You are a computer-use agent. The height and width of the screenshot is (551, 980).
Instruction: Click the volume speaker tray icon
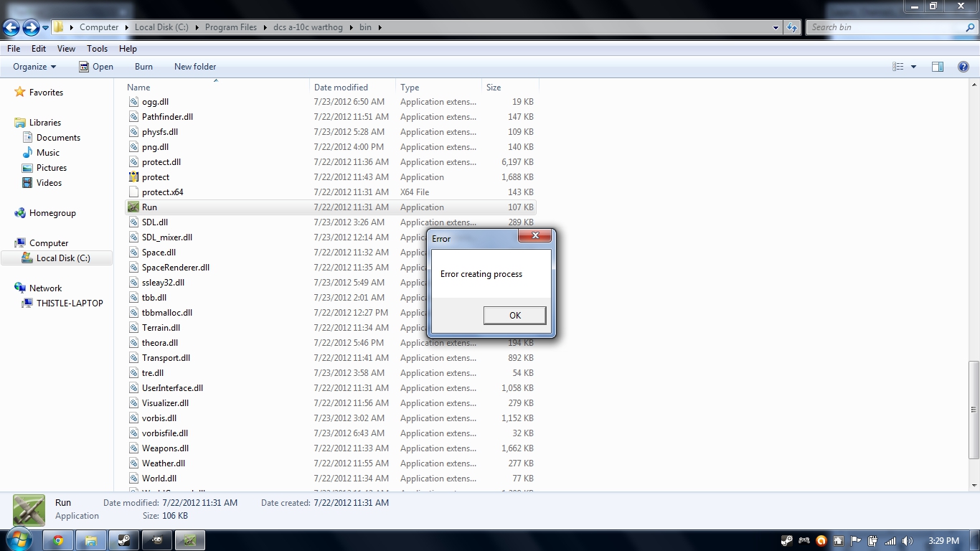(x=908, y=541)
